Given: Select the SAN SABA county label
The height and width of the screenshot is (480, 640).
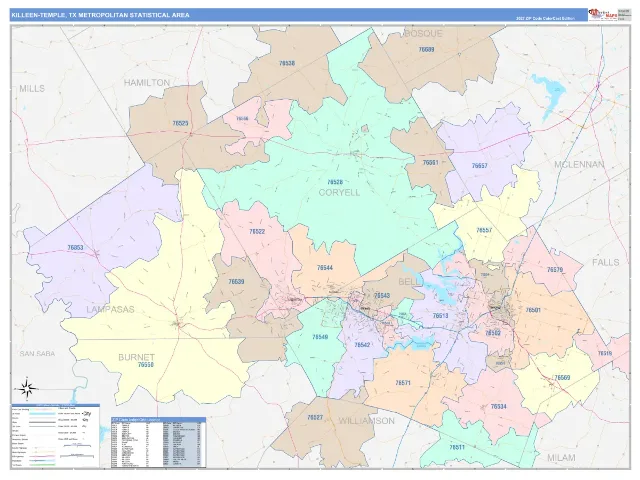Looking at the screenshot, I should pyautogui.click(x=37, y=353).
